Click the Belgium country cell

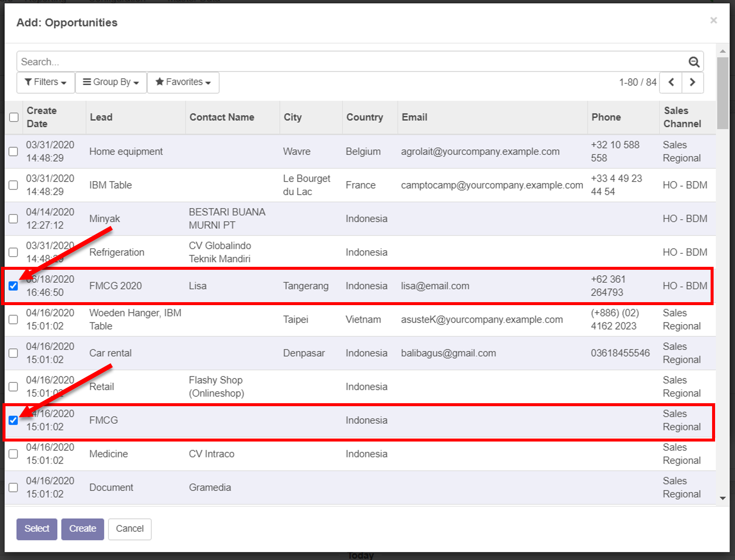(363, 151)
